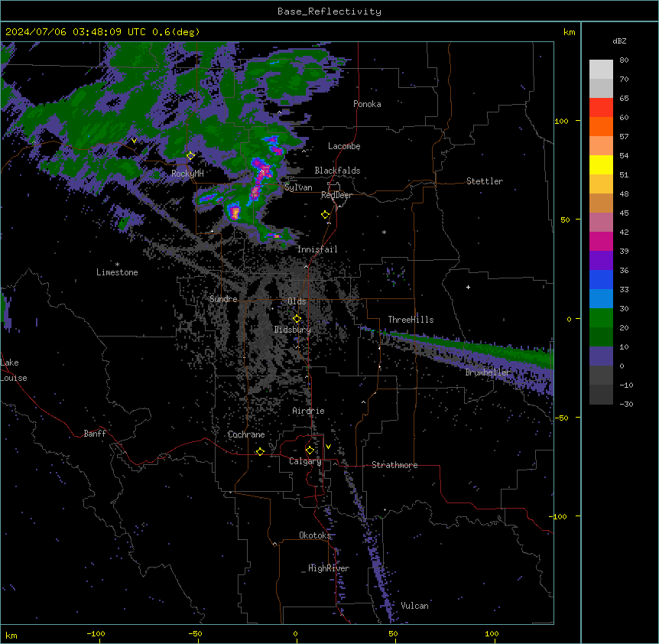Click the ThreeHills label
This screenshot has height=644, width=659.
[411, 320]
